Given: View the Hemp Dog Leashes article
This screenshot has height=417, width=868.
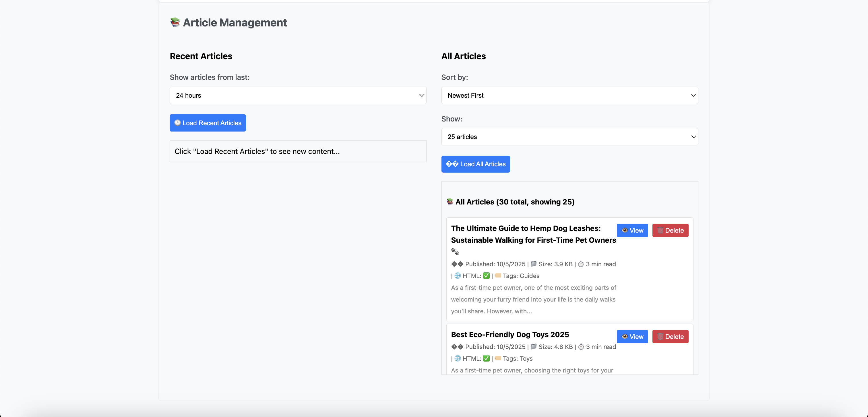Looking at the screenshot, I should pos(632,230).
